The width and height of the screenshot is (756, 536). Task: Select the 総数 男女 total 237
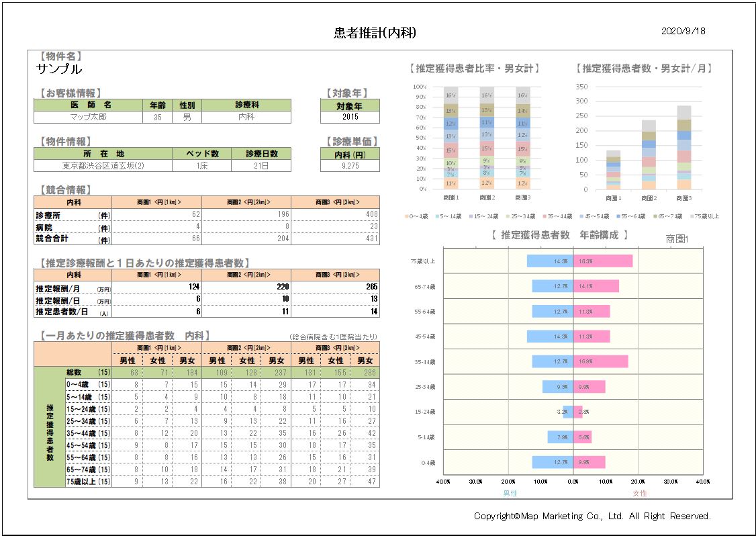tap(281, 373)
